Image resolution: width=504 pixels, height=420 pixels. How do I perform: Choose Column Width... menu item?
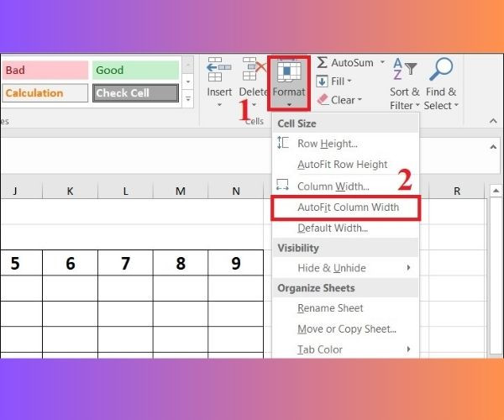[345, 186]
